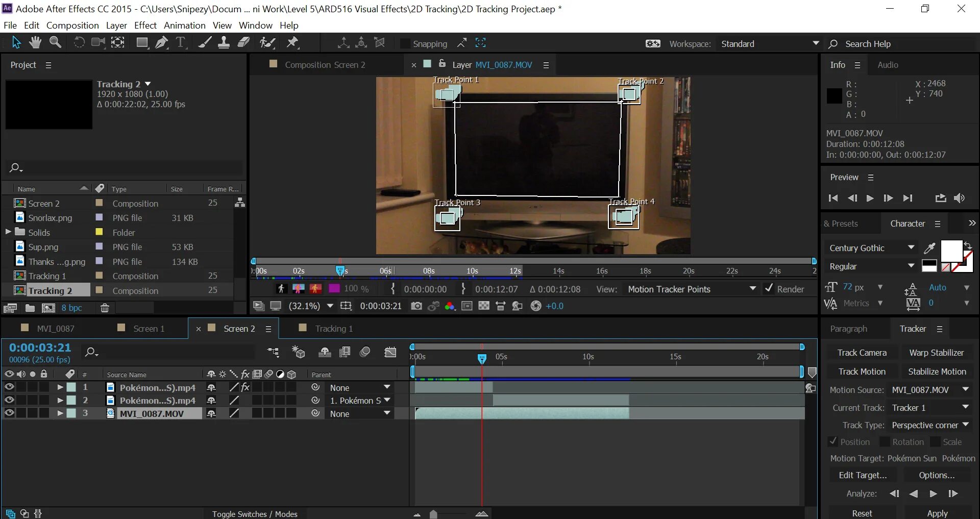Viewport: 980px width, 519px height.
Task: Select the Eraser tool
Action: point(244,43)
